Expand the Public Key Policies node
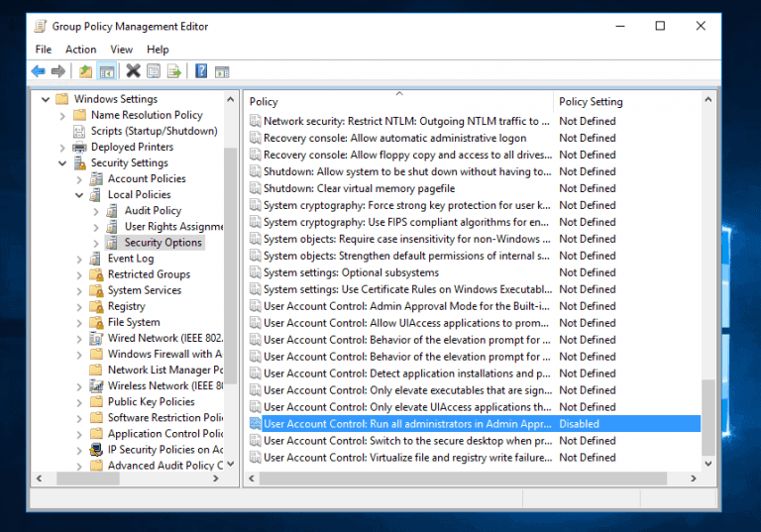Image resolution: width=761 pixels, height=532 pixels. (x=79, y=402)
